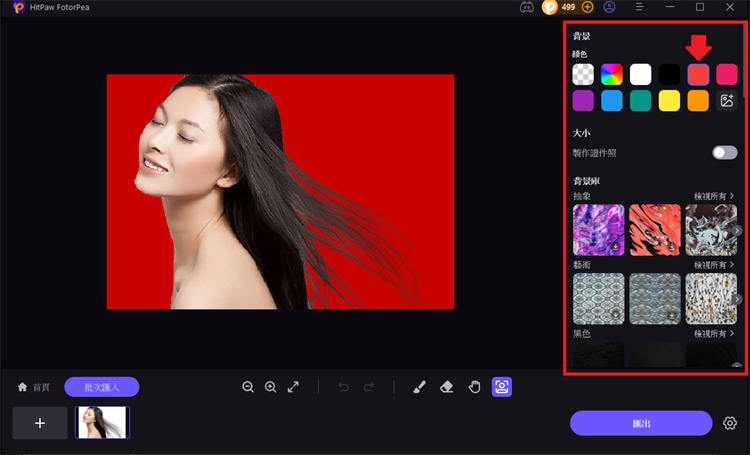Pick the purple abstract background thumbnail
750x455 pixels.
click(598, 230)
